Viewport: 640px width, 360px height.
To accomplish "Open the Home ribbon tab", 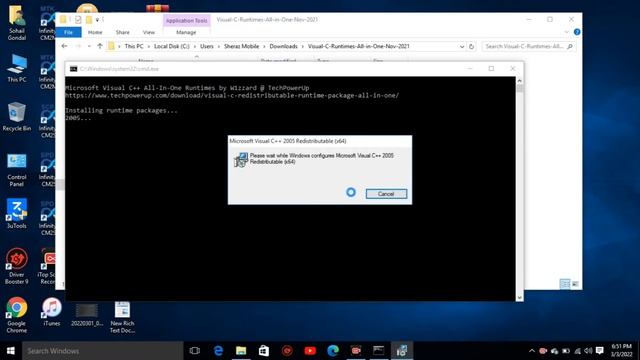I will (95, 32).
